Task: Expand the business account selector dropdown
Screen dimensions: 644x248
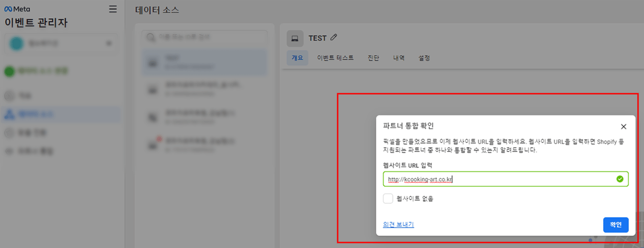Action: [x=61, y=44]
